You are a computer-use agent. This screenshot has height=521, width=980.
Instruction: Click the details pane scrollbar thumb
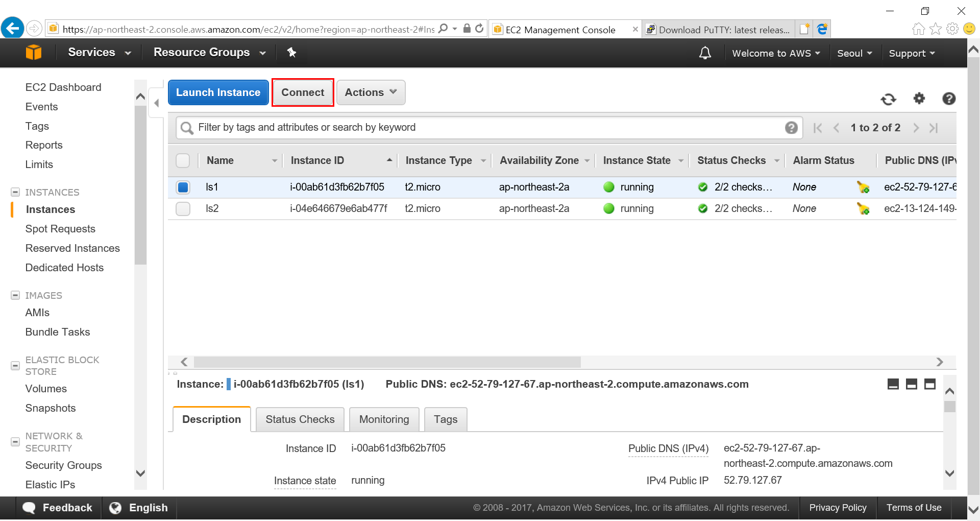click(949, 407)
